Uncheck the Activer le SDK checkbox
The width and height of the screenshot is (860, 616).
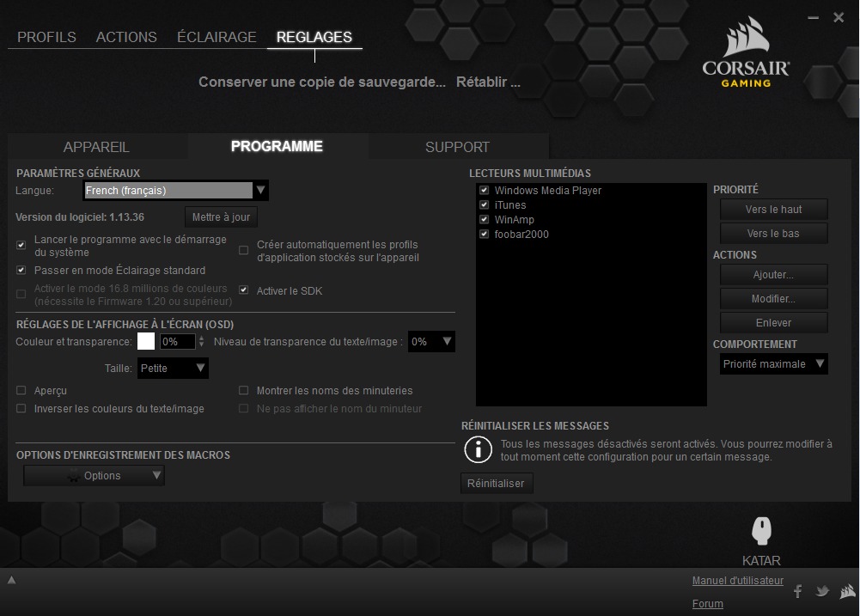click(x=244, y=291)
